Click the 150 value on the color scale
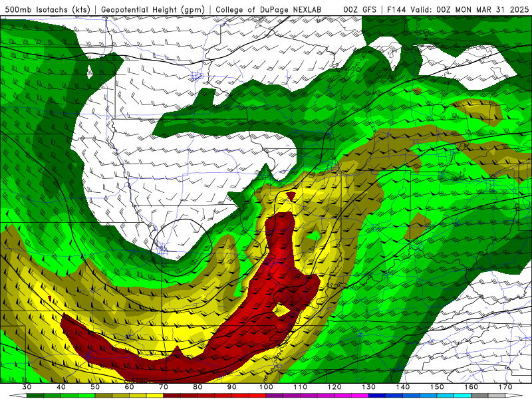The height and width of the screenshot is (399, 532). click(437, 387)
